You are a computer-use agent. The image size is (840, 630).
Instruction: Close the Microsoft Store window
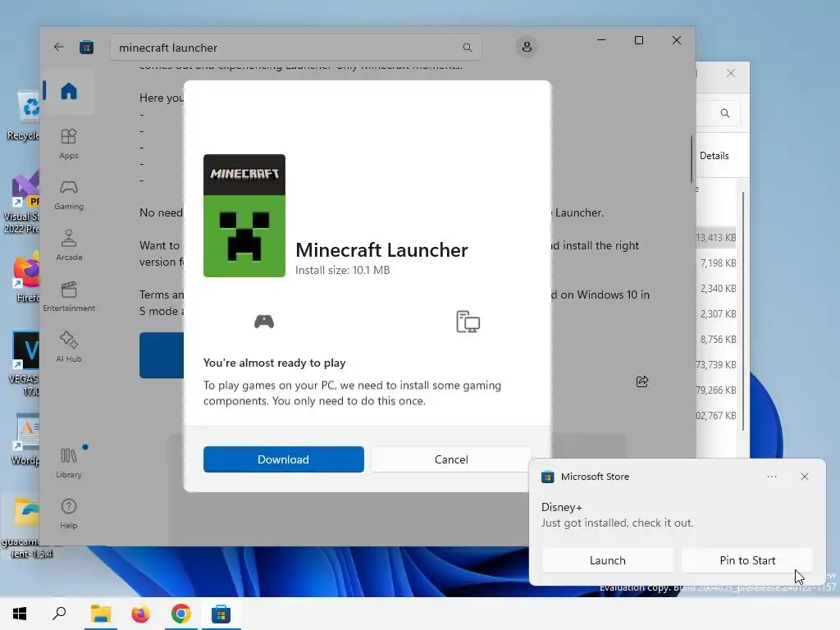click(677, 40)
